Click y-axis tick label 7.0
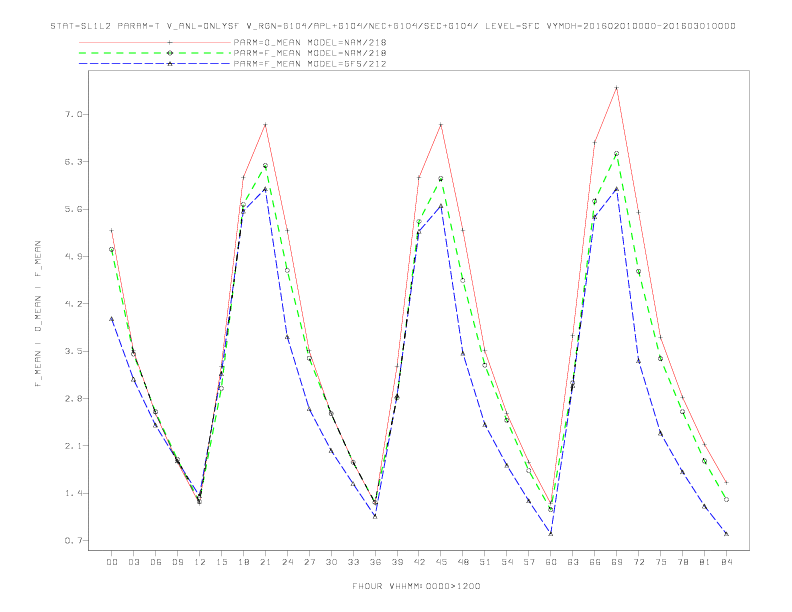The height and width of the screenshot is (612, 792). 73,115
